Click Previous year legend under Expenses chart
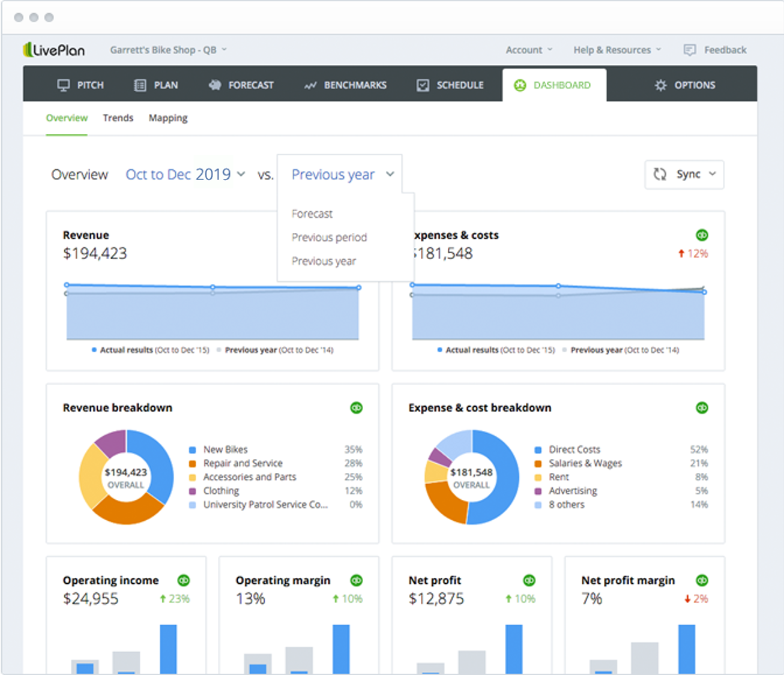This screenshot has width=784, height=675. click(x=621, y=350)
